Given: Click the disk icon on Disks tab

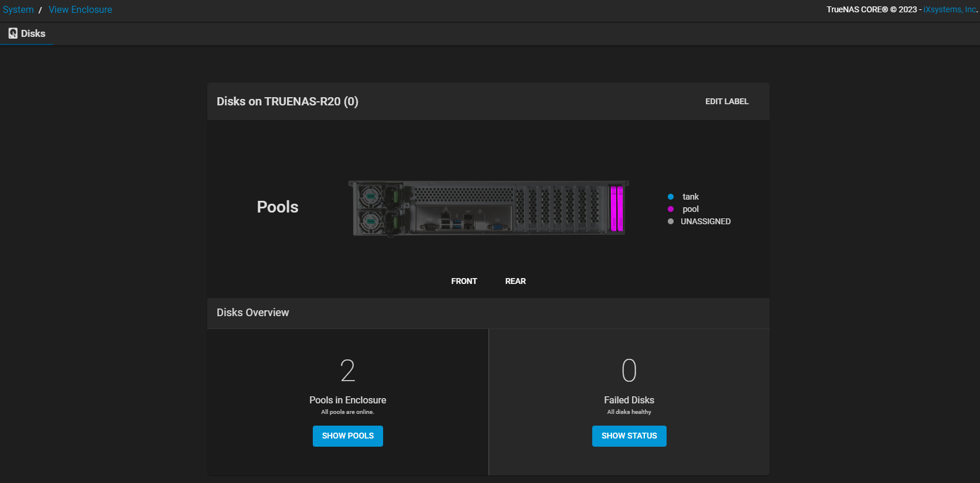Looking at the screenshot, I should click(13, 33).
